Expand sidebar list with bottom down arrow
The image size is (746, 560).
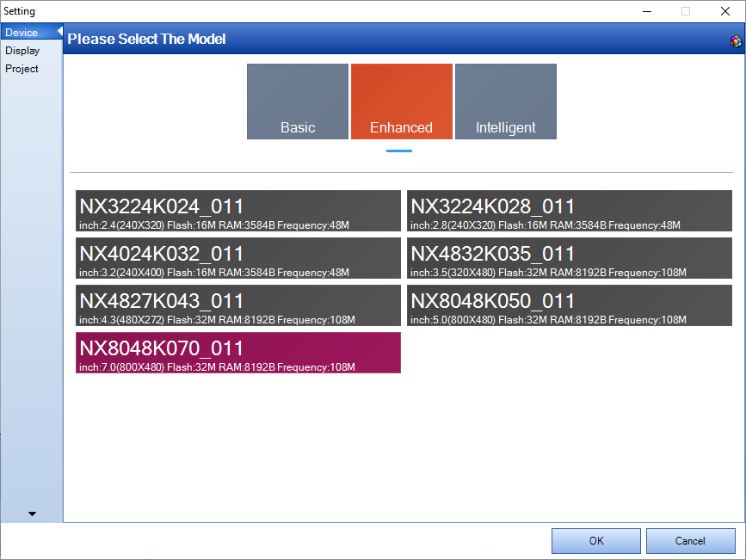tap(32, 514)
